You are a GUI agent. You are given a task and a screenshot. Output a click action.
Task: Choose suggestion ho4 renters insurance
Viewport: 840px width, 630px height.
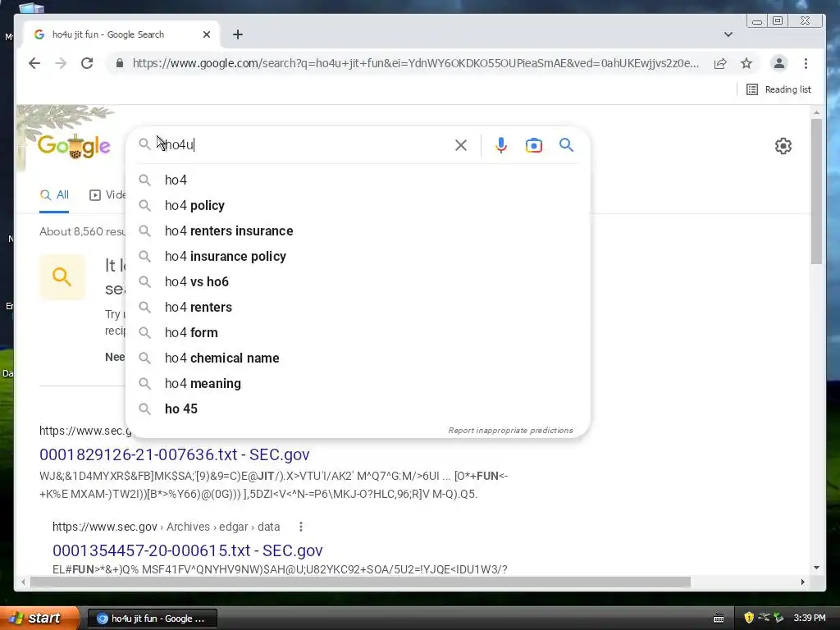coord(358,231)
